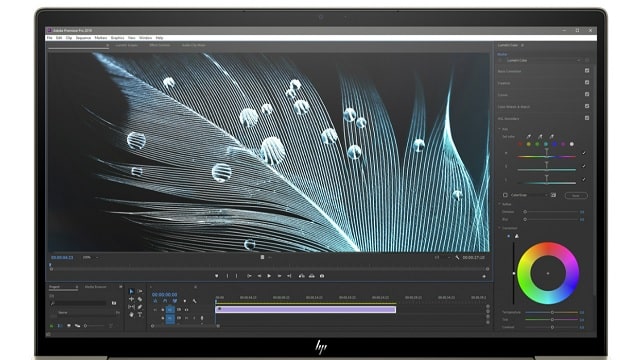Viewport: 640px width, 360px height.
Task: Switch to the Effect Controls tab
Action: (160, 45)
